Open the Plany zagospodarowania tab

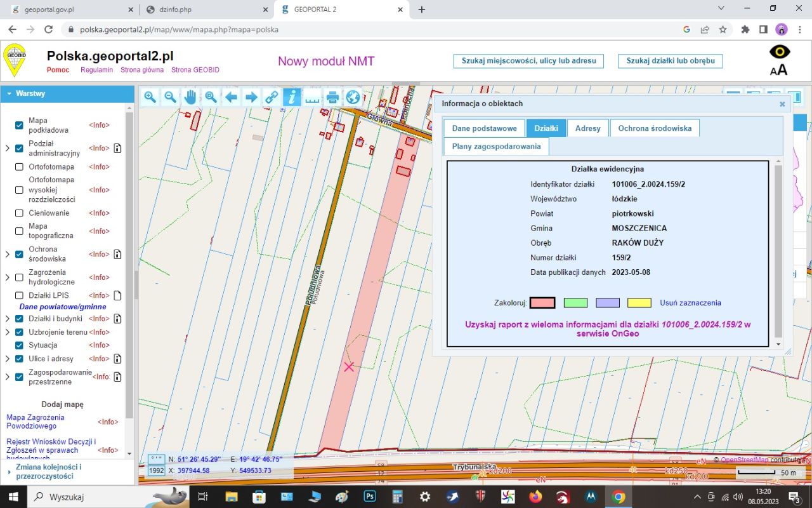click(496, 147)
